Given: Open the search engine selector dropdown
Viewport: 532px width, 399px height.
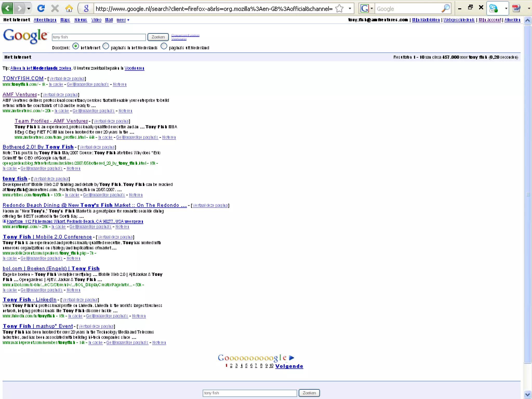Looking at the screenshot, I should [x=367, y=9].
